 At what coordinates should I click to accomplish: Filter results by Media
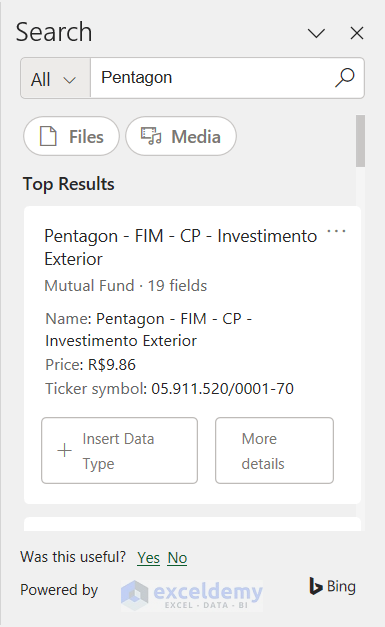click(181, 136)
